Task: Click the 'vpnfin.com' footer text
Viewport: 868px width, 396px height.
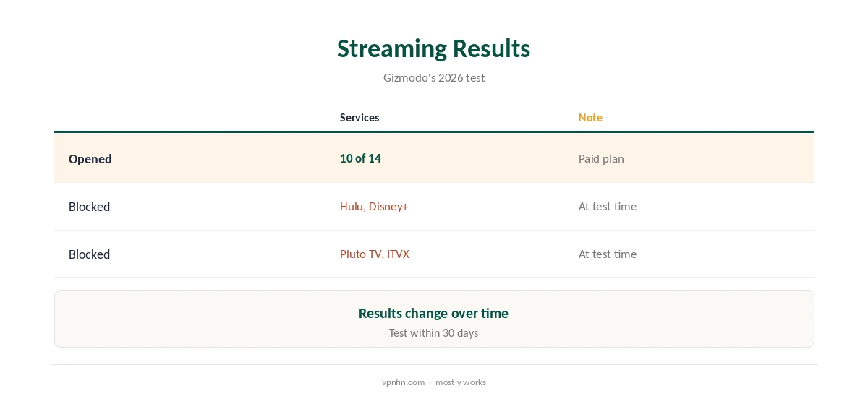Action: pos(403,382)
